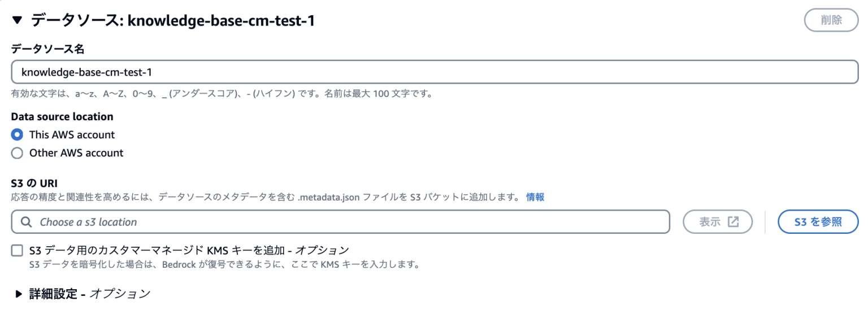The height and width of the screenshot is (314, 868).
Task: Select the Other AWS account radio button
Action: [18, 153]
